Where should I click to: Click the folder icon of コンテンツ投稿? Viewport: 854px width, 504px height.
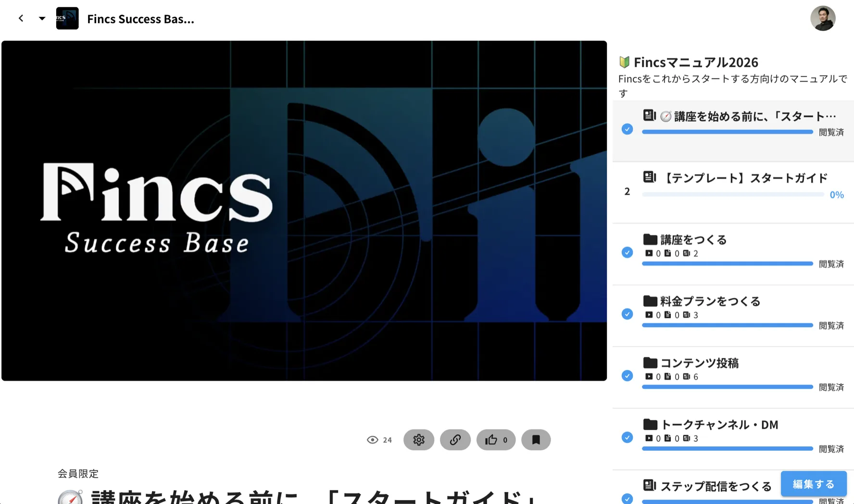point(650,362)
